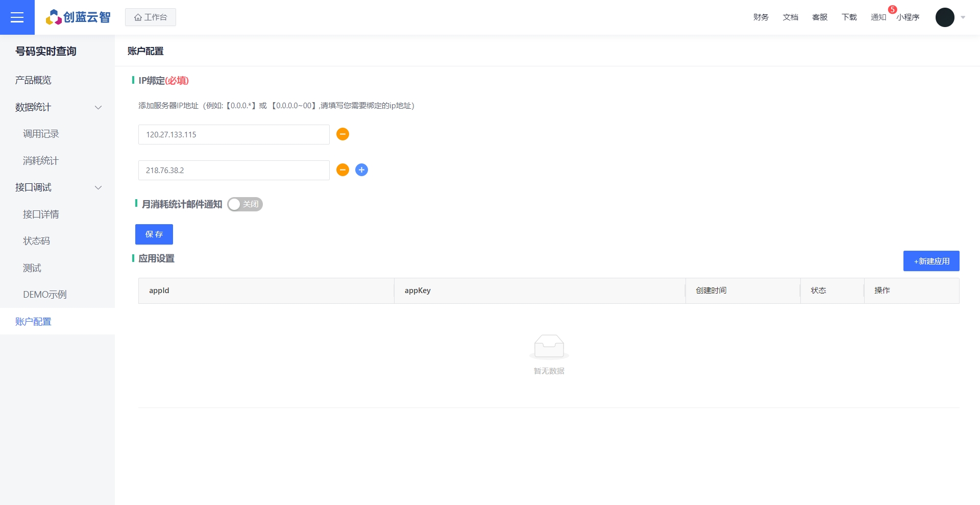Click the hamburger menu icon
The height and width of the screenshot is (505, 980).
tap(17, 17)
